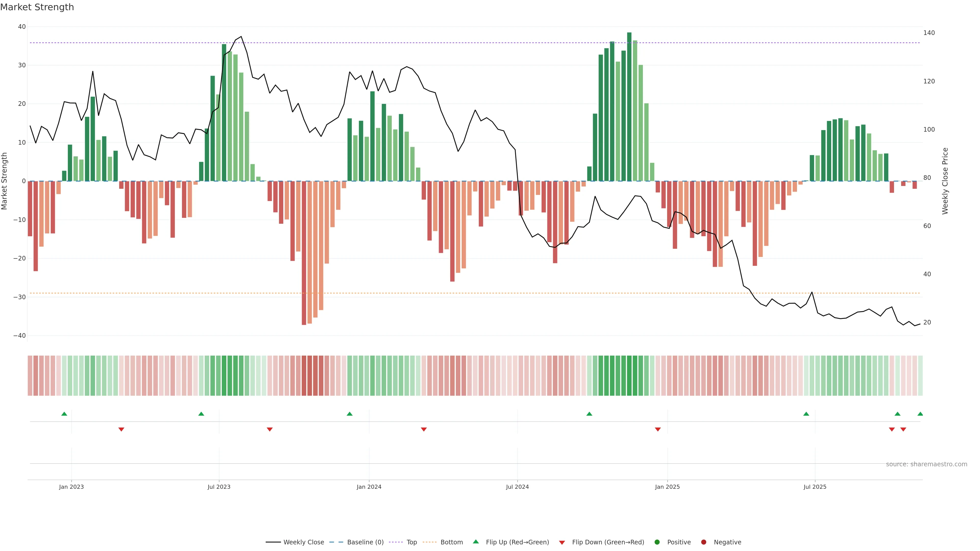Click Flip Up legend green triangle
980x551 pixels.
[x=475, y=542]
